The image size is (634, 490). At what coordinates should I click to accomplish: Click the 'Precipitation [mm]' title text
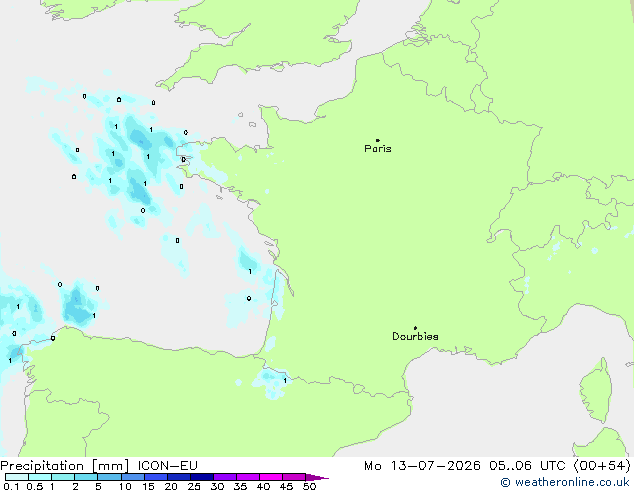pos(65,466)
